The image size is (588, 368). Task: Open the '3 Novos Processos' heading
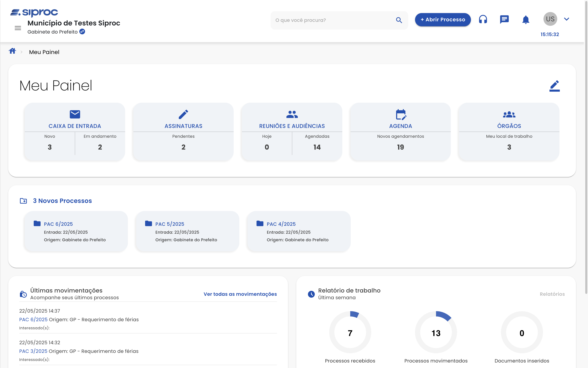[62, 201]
